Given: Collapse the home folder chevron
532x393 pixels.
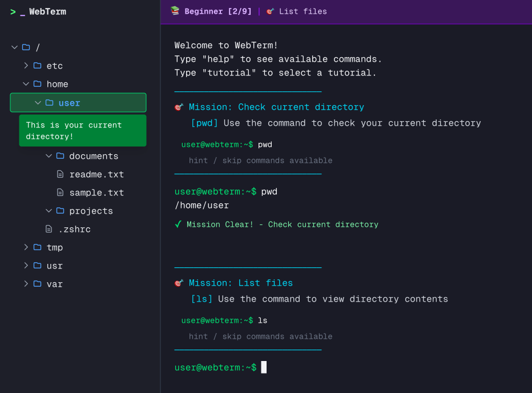Looking at the screenshot, I should click(26, 84).
